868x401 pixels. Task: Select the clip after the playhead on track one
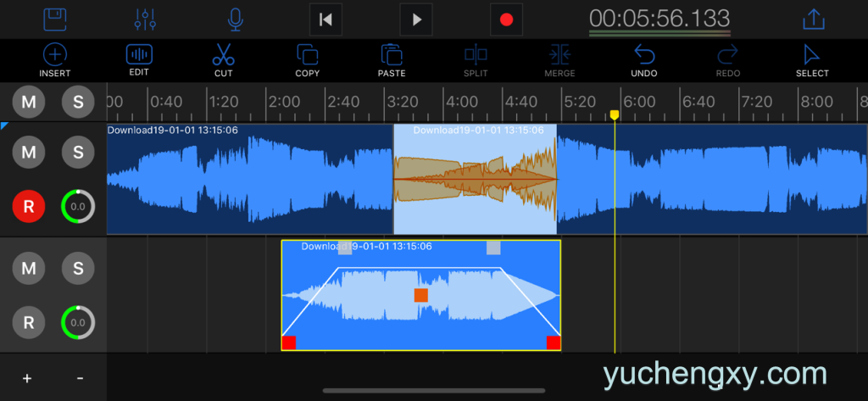tap(712, 179)
